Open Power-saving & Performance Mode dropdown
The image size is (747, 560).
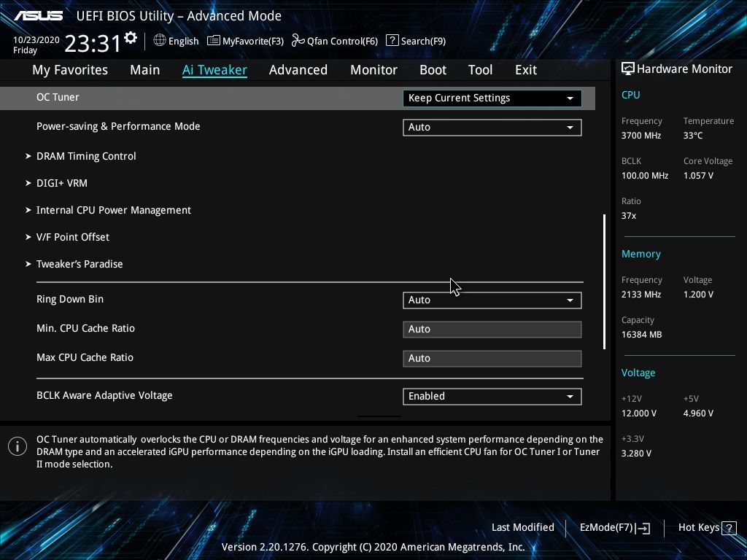pyautogui.click(x=492, y=127)
